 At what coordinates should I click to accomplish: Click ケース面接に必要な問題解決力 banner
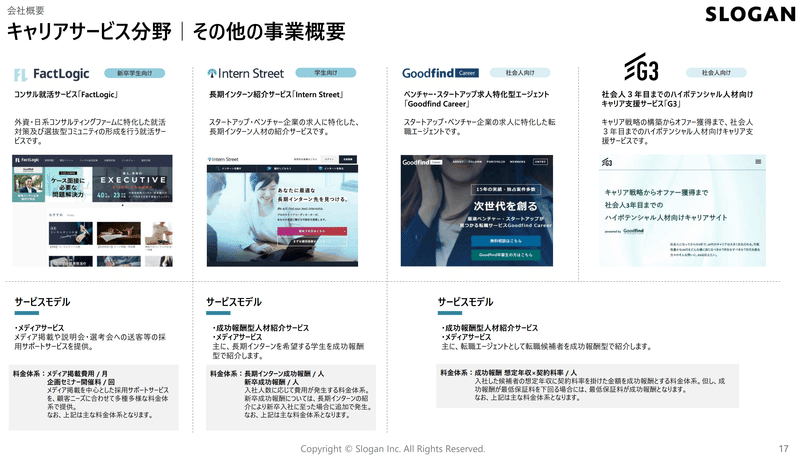click(x=68, y=186)
